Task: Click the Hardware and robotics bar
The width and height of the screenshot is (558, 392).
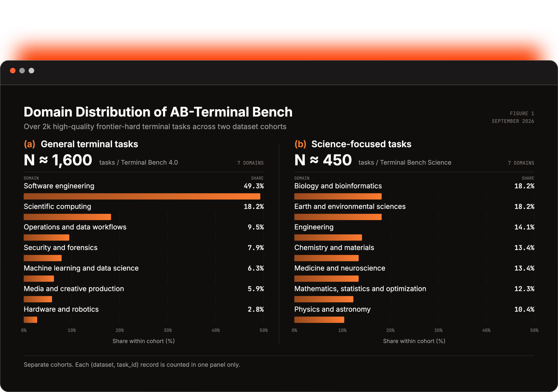Action: click(31, 320)
